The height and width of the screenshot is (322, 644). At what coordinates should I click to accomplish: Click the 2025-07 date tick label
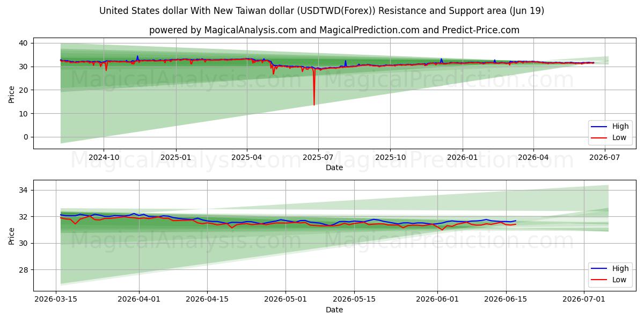318,158
